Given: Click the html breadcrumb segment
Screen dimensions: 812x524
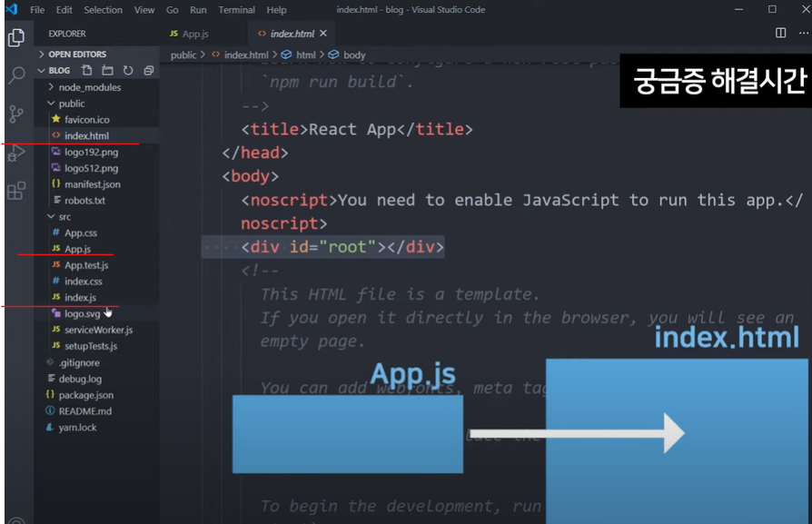Looking at the screenshot, I should (x=305, y=54).
